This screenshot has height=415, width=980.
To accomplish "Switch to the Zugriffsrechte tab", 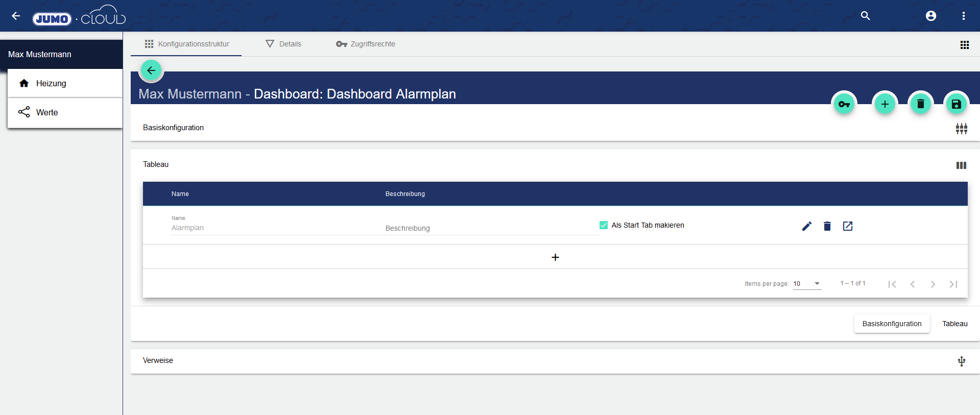I will coord(366,44).
